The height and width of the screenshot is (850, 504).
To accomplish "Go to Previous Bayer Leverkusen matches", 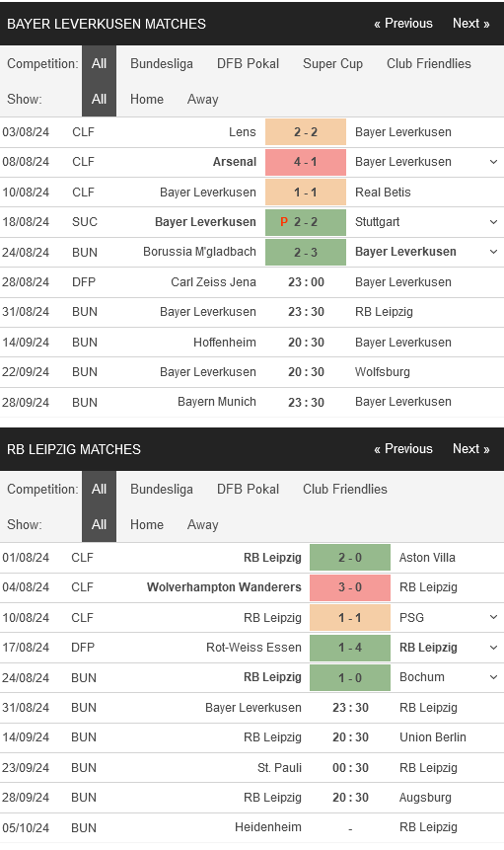I will [403, 24].
